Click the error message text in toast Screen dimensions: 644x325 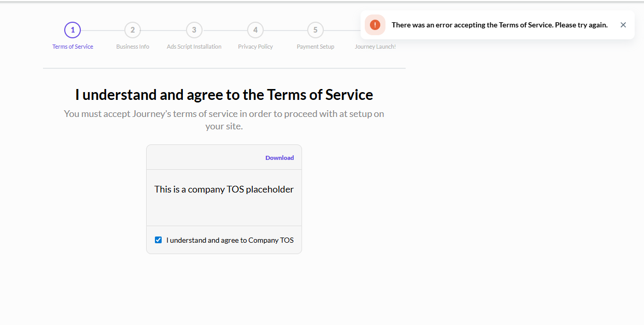[499, 25]
